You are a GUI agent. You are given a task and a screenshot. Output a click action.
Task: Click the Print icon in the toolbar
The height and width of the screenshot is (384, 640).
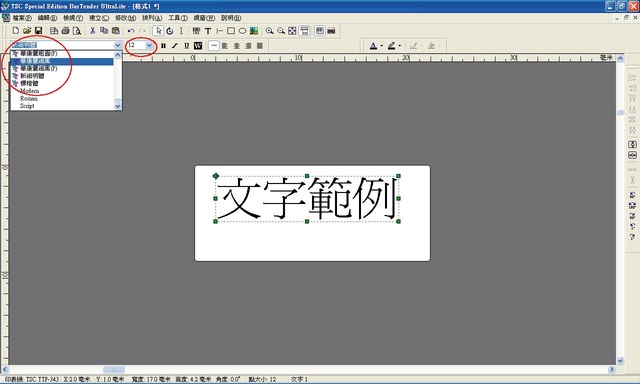(65, 31)
